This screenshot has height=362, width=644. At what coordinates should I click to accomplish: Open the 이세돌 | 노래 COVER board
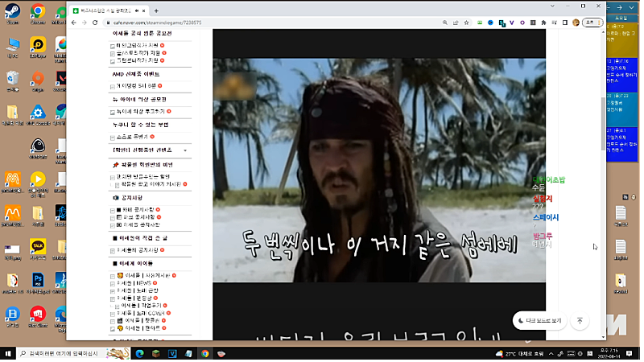[140, 313]
